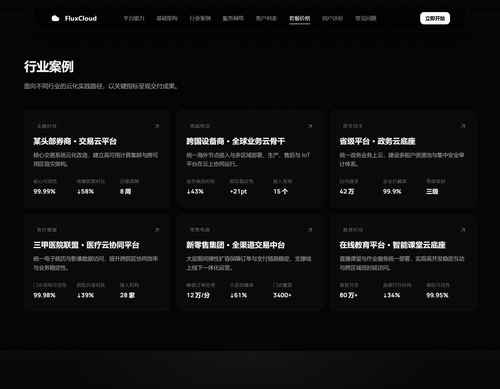500x389 pixels.
Task: Click the 28 家 institutions value
Action: 127,295
